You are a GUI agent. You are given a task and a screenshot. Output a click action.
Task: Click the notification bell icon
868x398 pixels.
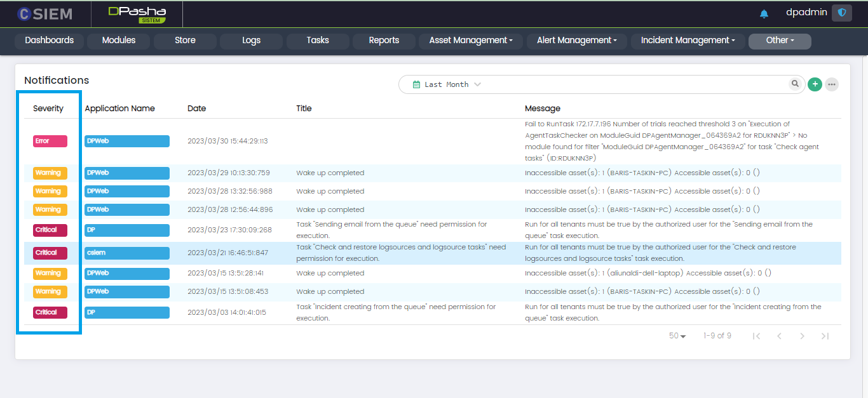click(764, 14)
